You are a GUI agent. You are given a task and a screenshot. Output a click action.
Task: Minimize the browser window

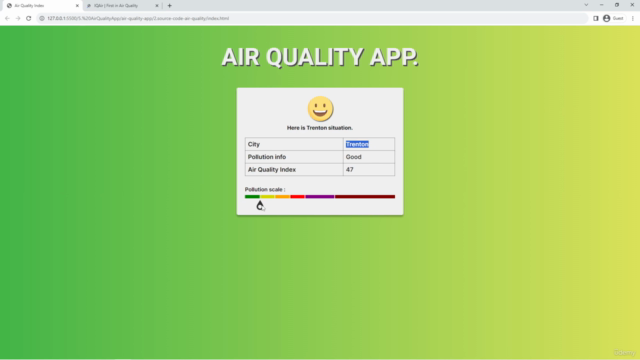click(602, 5)
